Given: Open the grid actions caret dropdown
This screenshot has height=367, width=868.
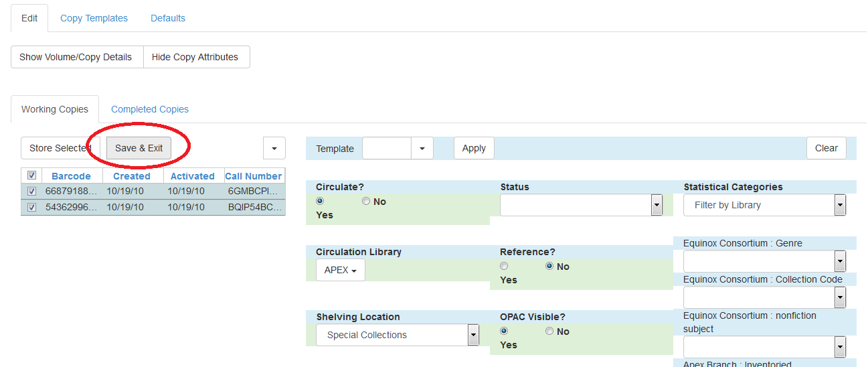Looking at the screenshot, I should point(274,148).
